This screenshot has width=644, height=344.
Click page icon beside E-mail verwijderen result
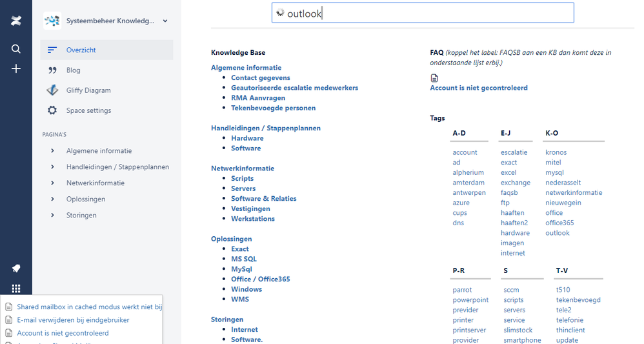coord(8,320)
